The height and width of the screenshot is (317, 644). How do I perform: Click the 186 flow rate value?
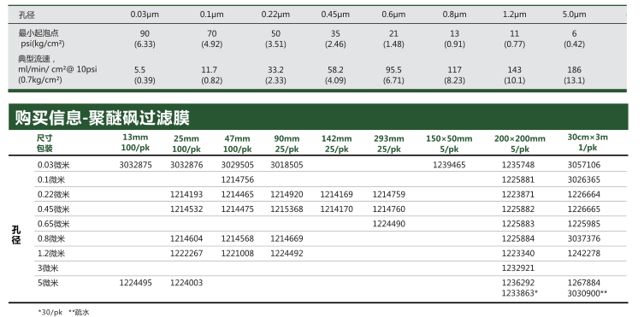click(x=574, y=70)
